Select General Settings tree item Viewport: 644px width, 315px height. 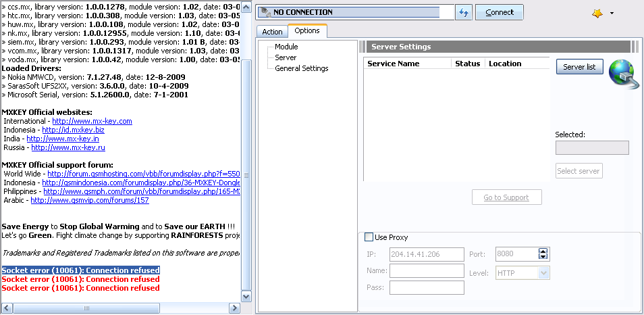[x=302, y=68]
